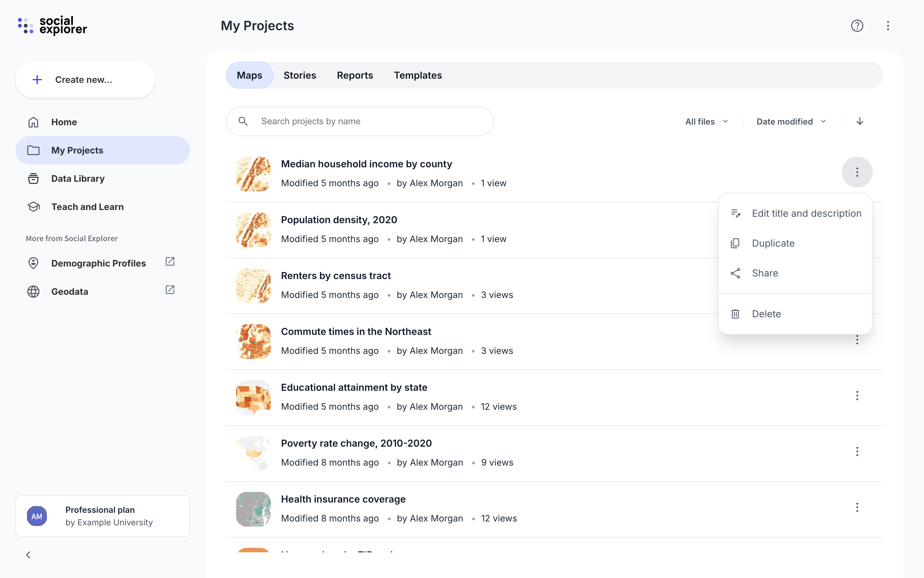
Task: Open options for Educational attainment by state
Action: 857,396
